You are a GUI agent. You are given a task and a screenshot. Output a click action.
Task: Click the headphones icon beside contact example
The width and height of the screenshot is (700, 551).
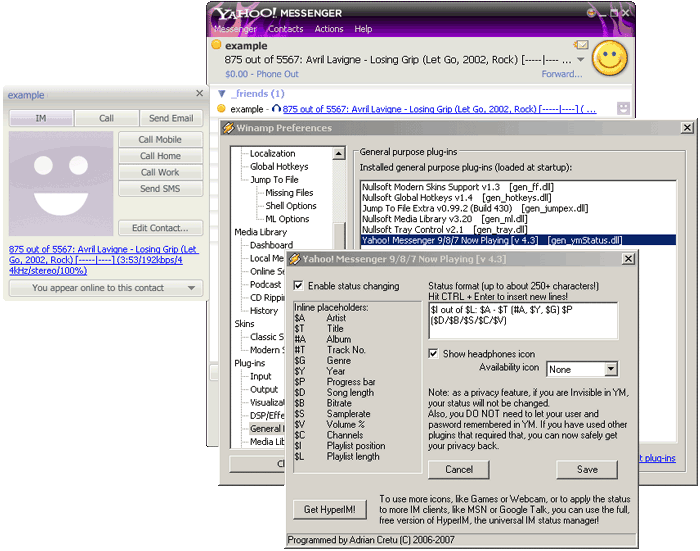pos(276,108)
